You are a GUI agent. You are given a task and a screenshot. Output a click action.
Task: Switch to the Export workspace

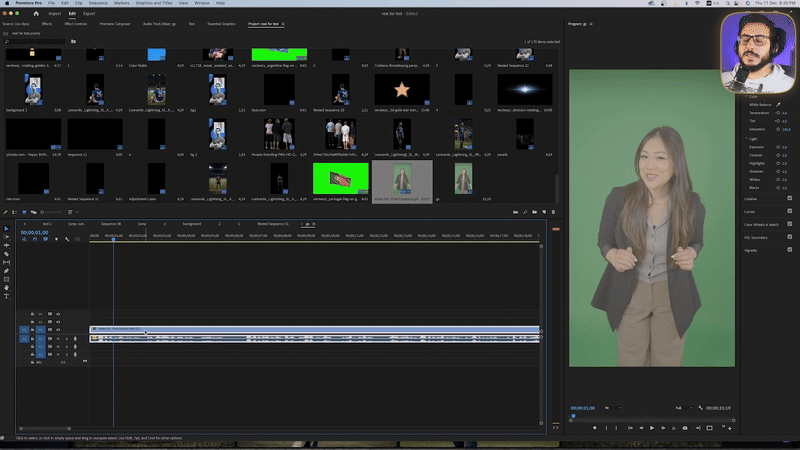tap(89, 14)
